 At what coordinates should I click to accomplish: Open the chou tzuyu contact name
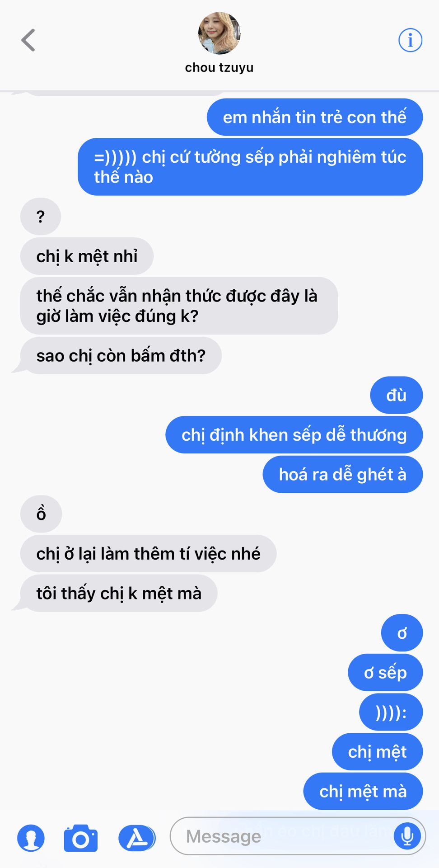[x=219, y=67]
